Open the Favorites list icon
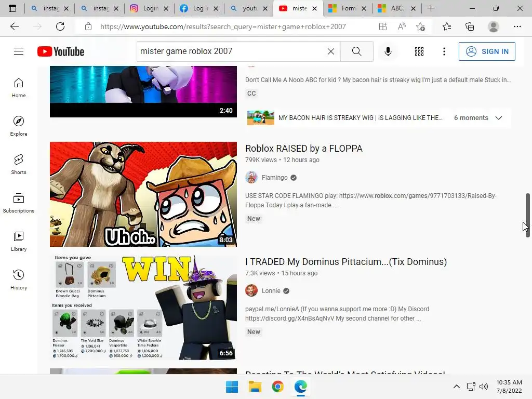532x399 pixels. click(447, 26)
